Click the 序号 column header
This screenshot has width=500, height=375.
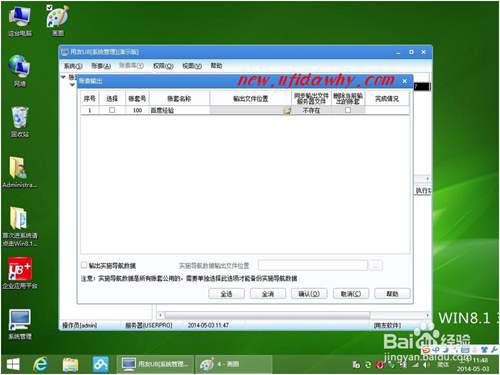(x=90, y=99)
